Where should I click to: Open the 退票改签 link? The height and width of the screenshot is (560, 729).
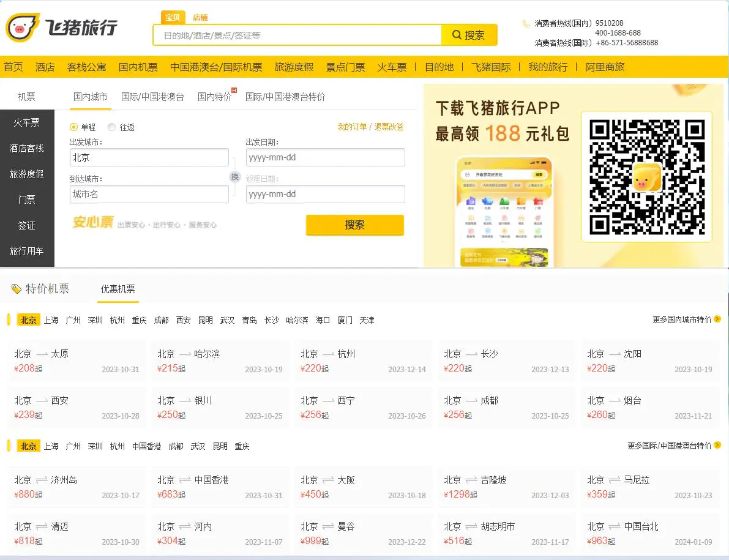coord(389,127)
